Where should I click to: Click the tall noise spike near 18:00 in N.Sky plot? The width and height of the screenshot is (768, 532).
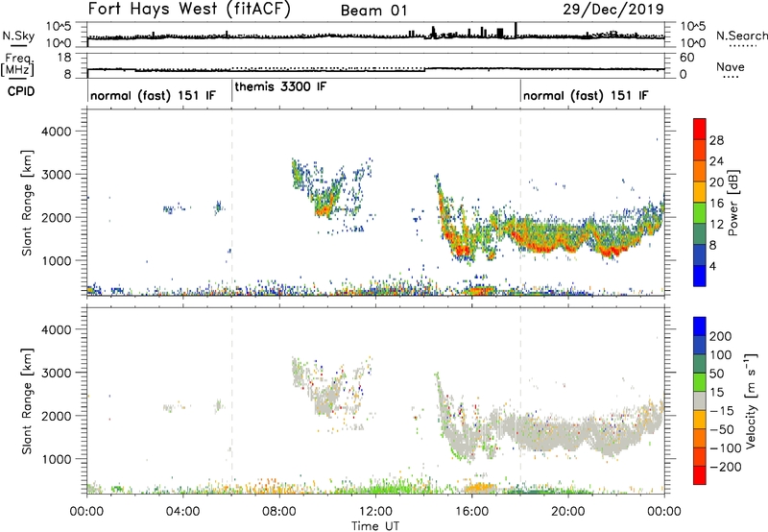tap(516, 30)
